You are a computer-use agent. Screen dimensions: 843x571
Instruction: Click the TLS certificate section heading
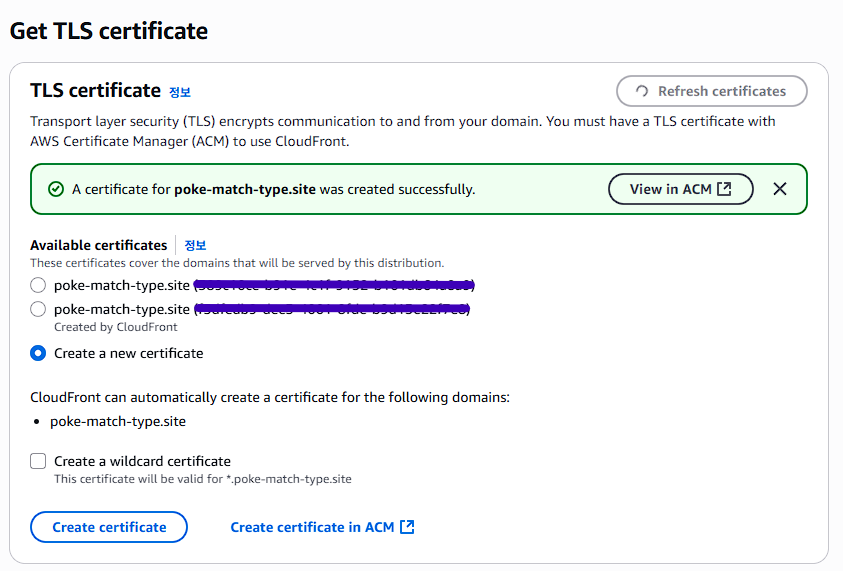point(95,91)
